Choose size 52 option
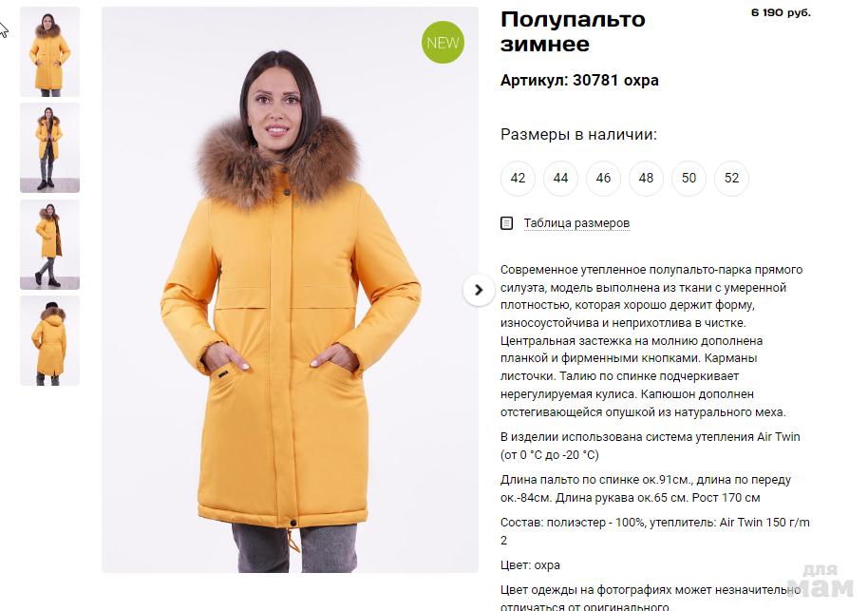Viewport: 868px width, 611px height. (732, 178)
